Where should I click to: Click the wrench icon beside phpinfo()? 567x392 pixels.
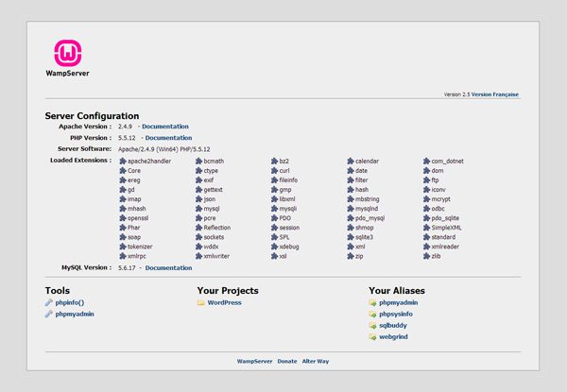click(49, 303)
